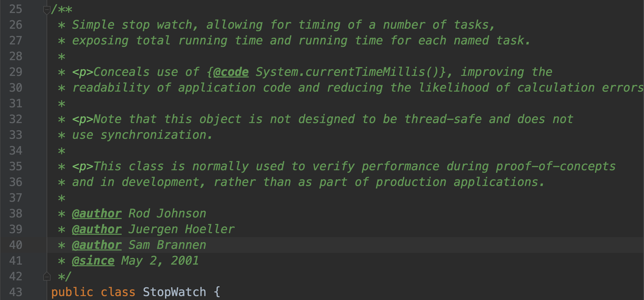Screen dimensions: 644x300
Task: Click the @author tag before Juergen Hoeller
Action: coord(97,229)
